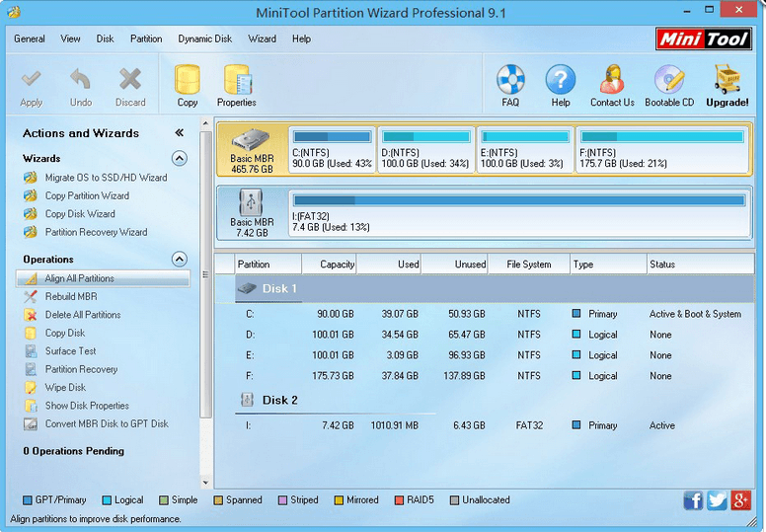Click the Upgrade shopping cart icon
The width and height of the screenshot is (766, 532).
[x=727, y=80]
